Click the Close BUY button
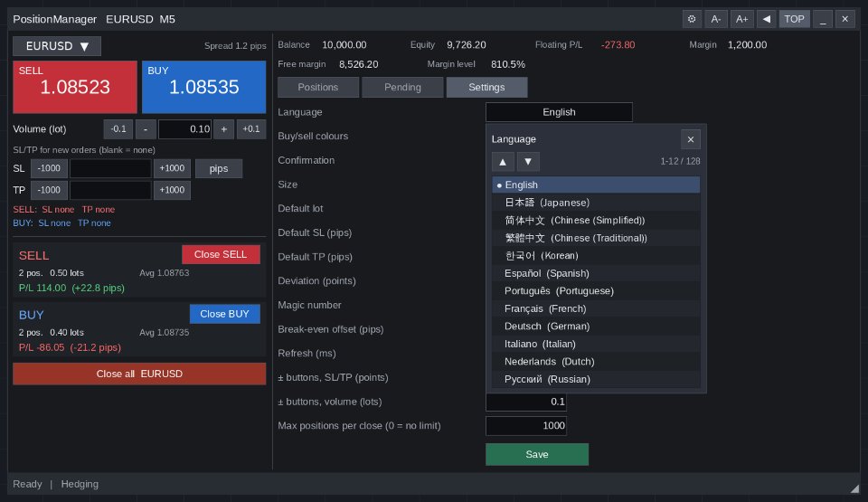The image size is (868, 502). click(225, 314)
